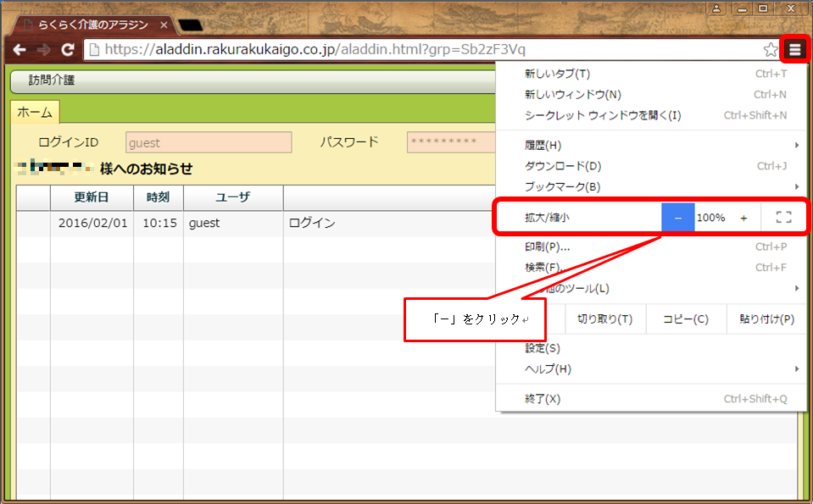Close the らくらく介護のアラジン tab

click(x=164, y=25)
